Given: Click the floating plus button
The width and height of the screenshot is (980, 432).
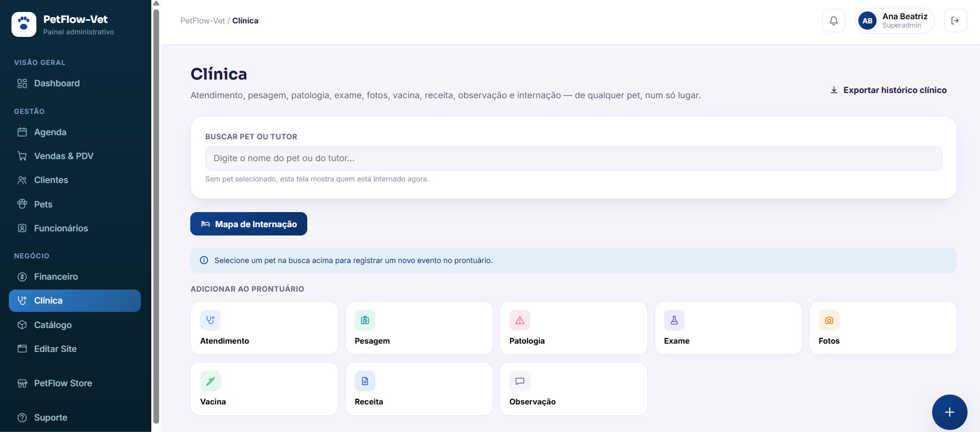Looking at the screenshot, I should pyautogui.click(x=949, y=412).
